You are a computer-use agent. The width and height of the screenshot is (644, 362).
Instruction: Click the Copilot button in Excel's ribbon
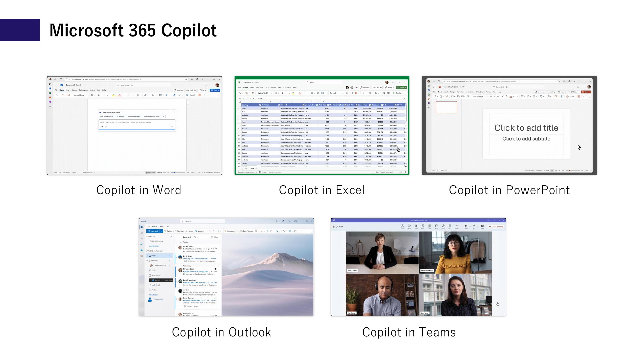coord(397,93)
